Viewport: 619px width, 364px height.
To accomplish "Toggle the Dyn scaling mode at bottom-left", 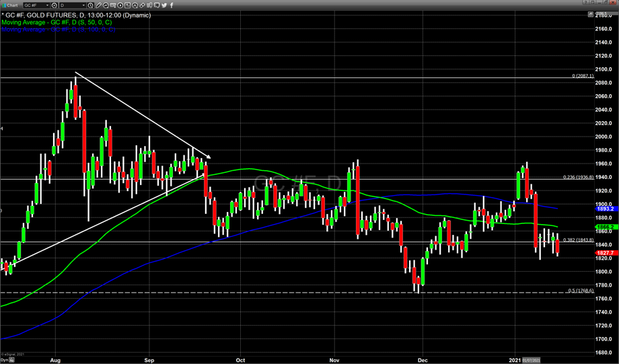I will coord(5,360).
